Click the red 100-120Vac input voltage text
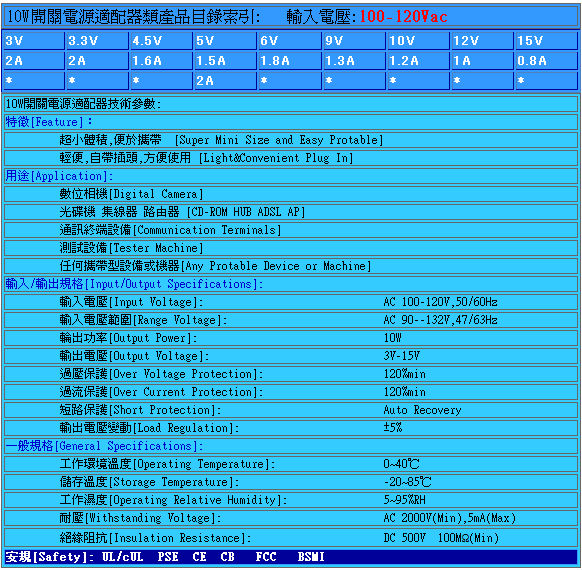The height and width of the screenshot is (570, 582). [x=403, y=17]
